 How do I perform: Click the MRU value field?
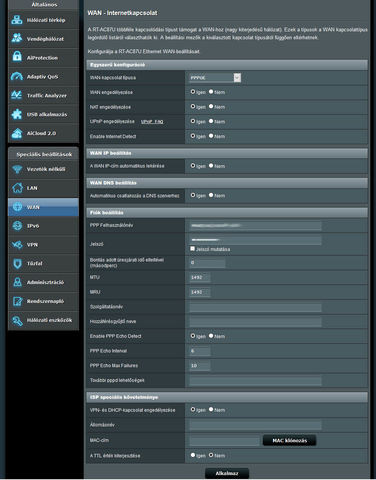(200, 292)
